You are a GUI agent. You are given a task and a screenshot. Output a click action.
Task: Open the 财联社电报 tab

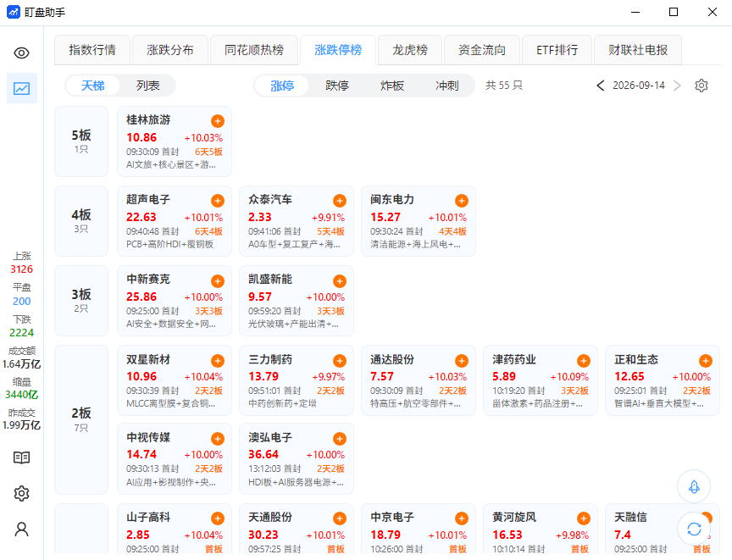tap(638, 50)
